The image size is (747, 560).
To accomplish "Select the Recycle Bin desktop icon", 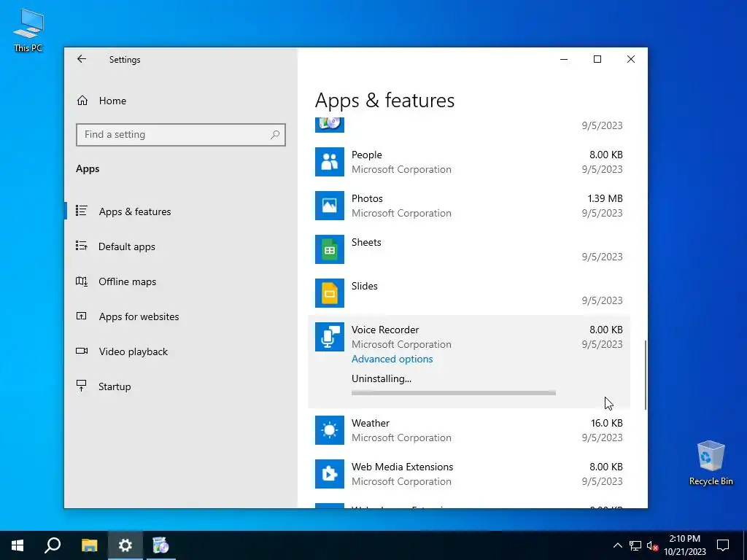I will 711,463.
